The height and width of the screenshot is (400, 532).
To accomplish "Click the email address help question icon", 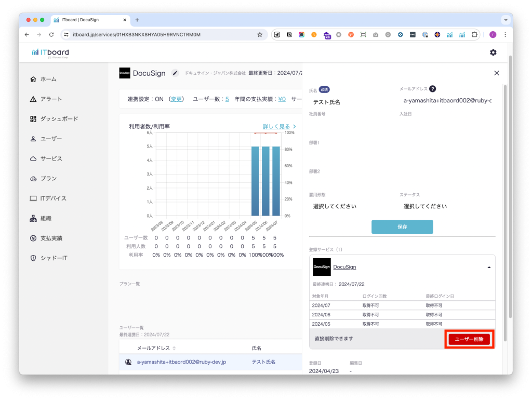I will pyautogui.click(x=432, y=89).
